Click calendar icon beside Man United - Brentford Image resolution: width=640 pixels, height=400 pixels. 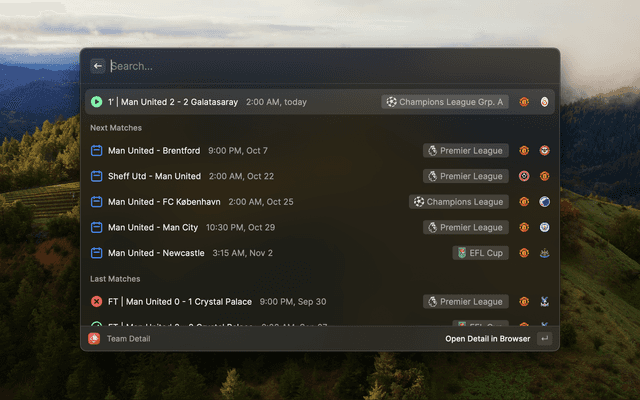pos(96,151)
